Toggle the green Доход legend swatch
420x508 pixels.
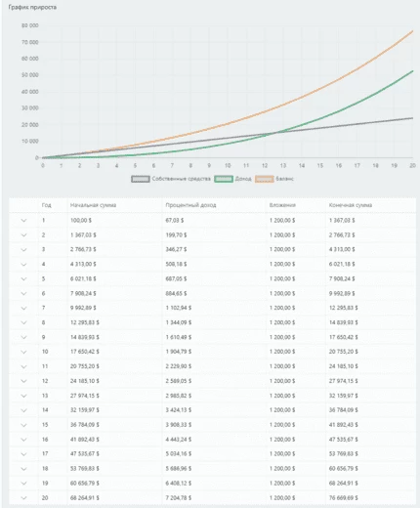[224, 179]
